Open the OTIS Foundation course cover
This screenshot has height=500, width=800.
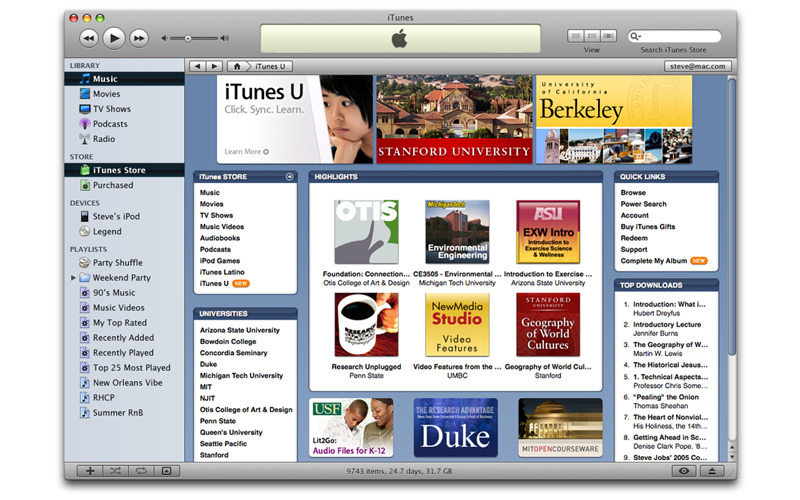366,232
